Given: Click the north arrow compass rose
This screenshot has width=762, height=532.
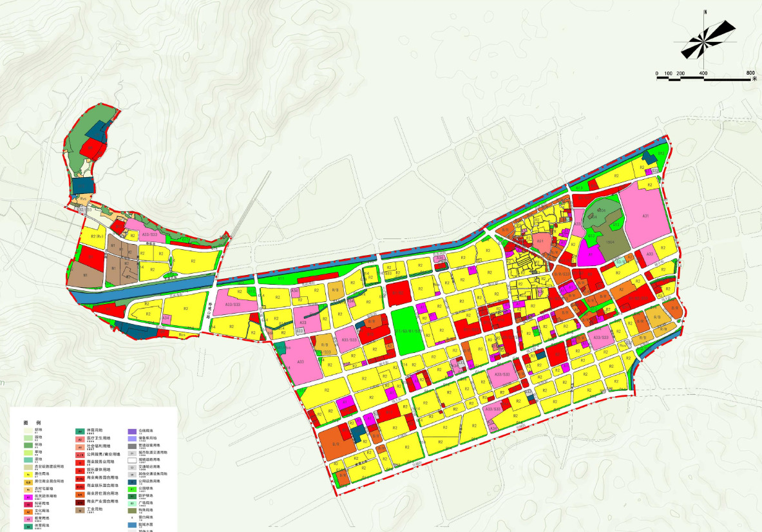Looking at the screenshot, I should click(705, 41).
